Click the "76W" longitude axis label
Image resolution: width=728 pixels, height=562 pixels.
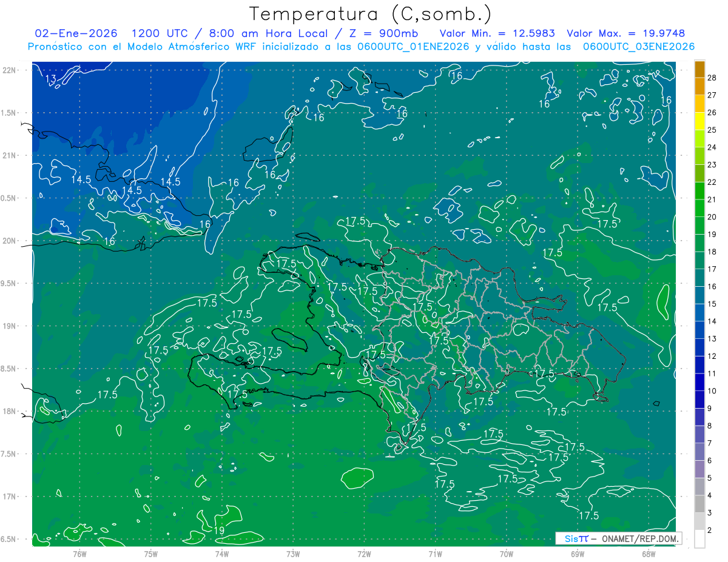tap(79, 554)
